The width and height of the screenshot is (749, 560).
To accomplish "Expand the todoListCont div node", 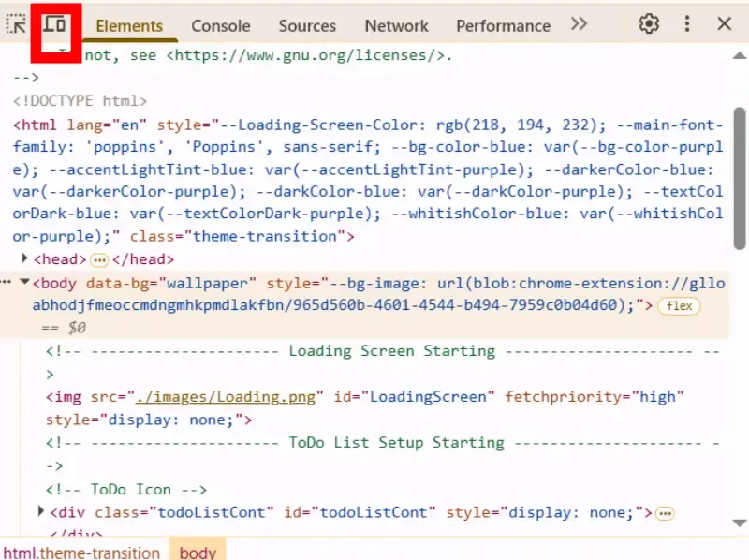I will coord(40,511).
